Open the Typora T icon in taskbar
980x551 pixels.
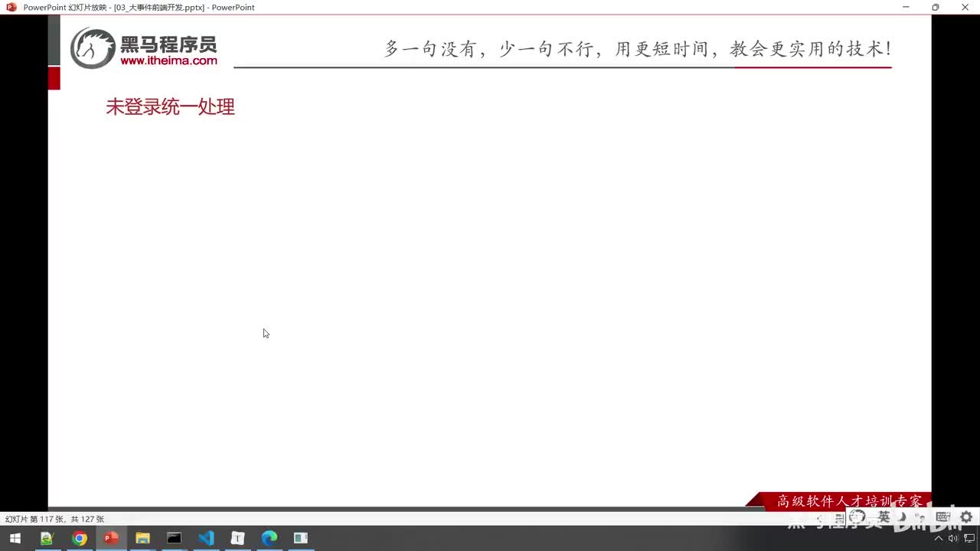tap(237, 538)
